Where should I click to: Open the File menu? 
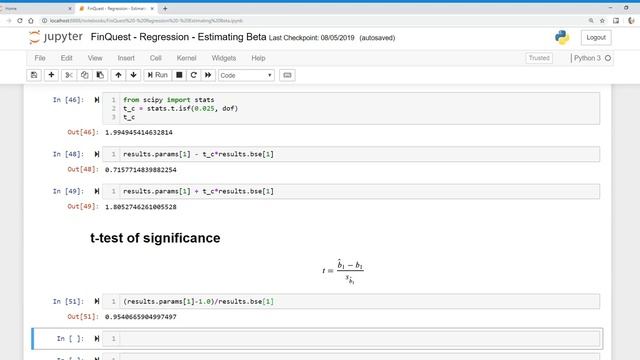click(40, 58)
